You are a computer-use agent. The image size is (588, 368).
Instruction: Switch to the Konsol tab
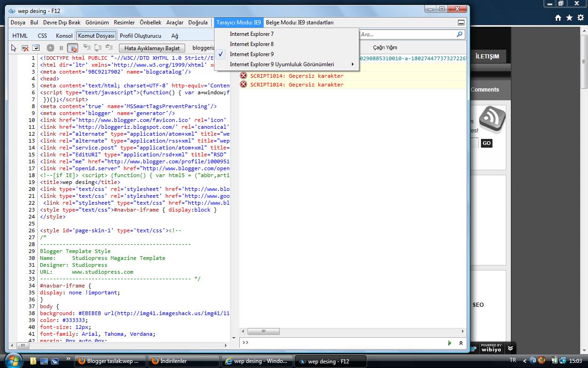point(64,36)
